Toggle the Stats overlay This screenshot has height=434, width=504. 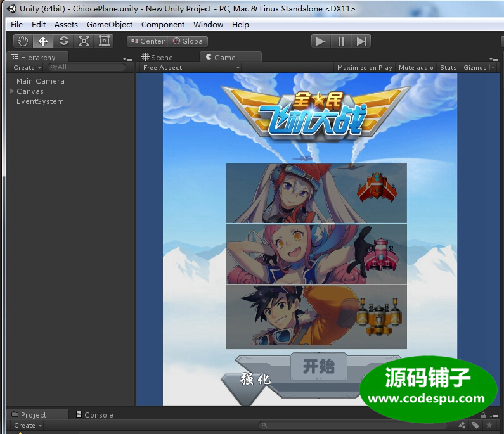(x=448, y=67)
